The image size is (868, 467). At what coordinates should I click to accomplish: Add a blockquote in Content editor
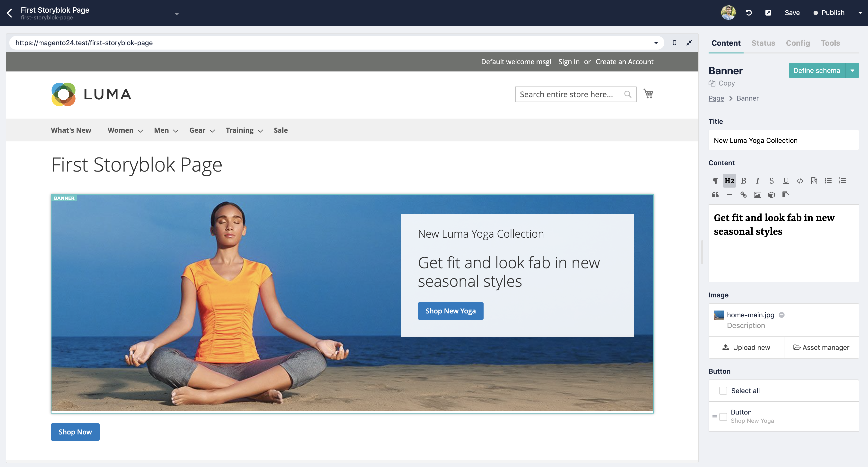point(715,195)
